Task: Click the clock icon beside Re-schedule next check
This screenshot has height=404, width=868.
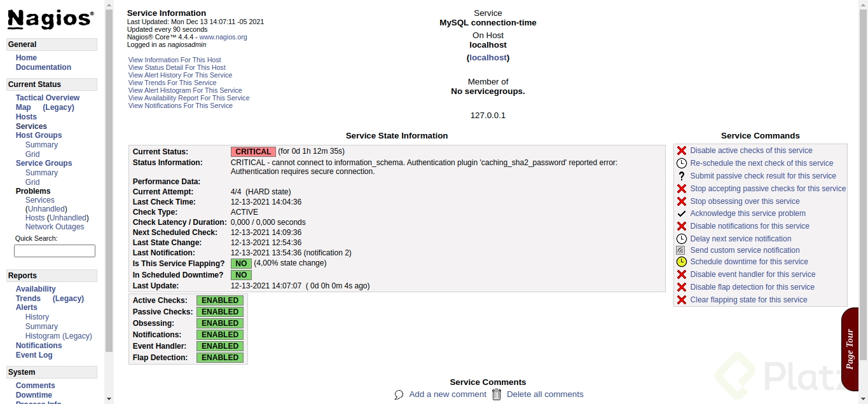Action: pos(681,163)
